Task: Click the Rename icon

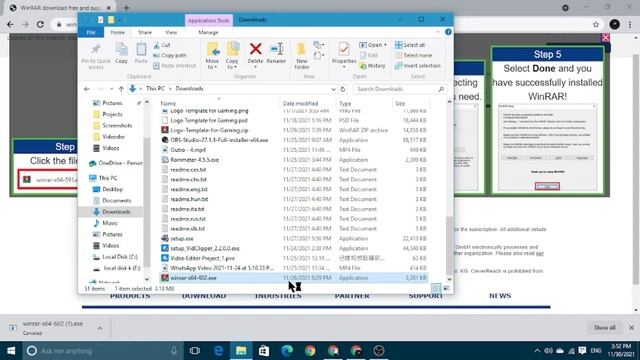Action: 276,49
